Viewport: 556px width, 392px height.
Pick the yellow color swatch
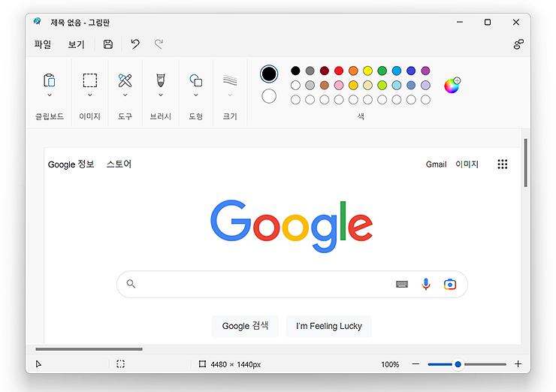pyautogui.click(x=367, y=71)
